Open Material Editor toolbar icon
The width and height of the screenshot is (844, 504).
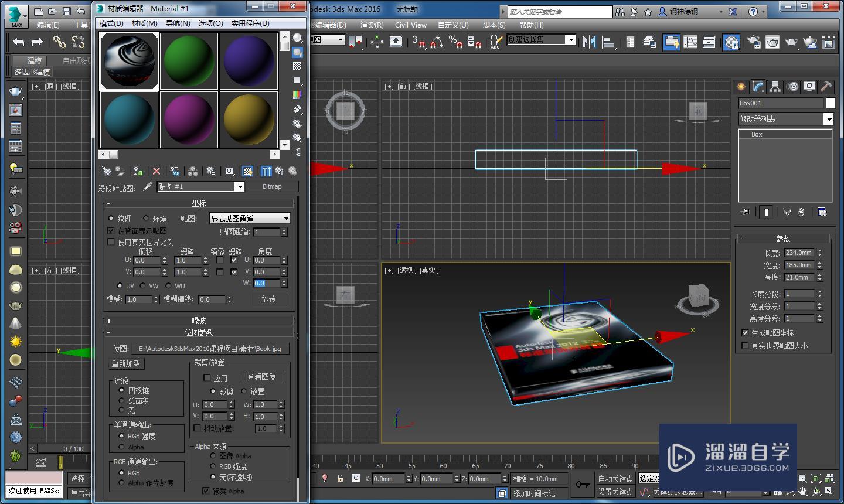tap(731, 42)
